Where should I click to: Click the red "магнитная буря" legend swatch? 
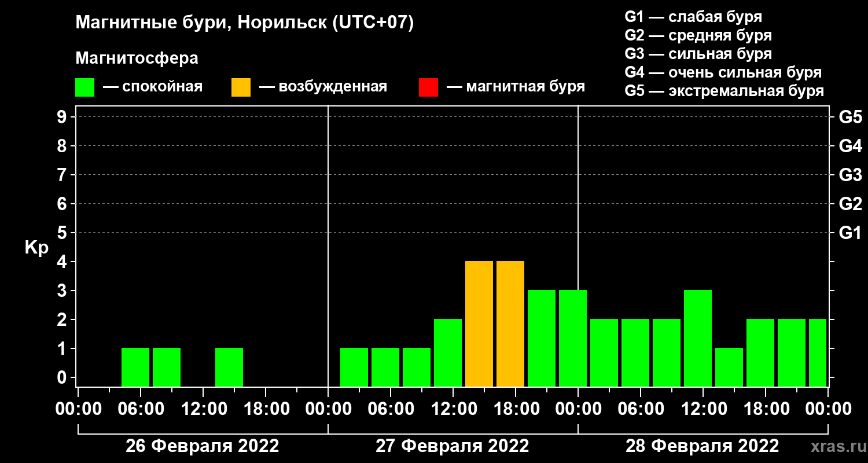click(x=429, y=87)
